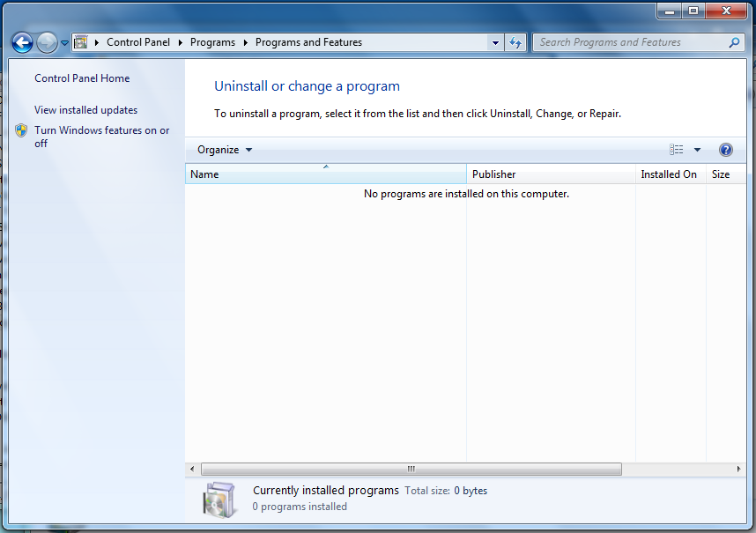
Task: Sort by the Name column header
Action: pyautogui.click(x=326, y=174)
